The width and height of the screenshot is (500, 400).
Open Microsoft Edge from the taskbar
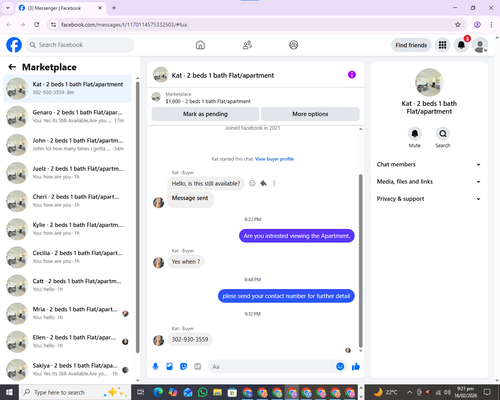[x=158, y=392]
